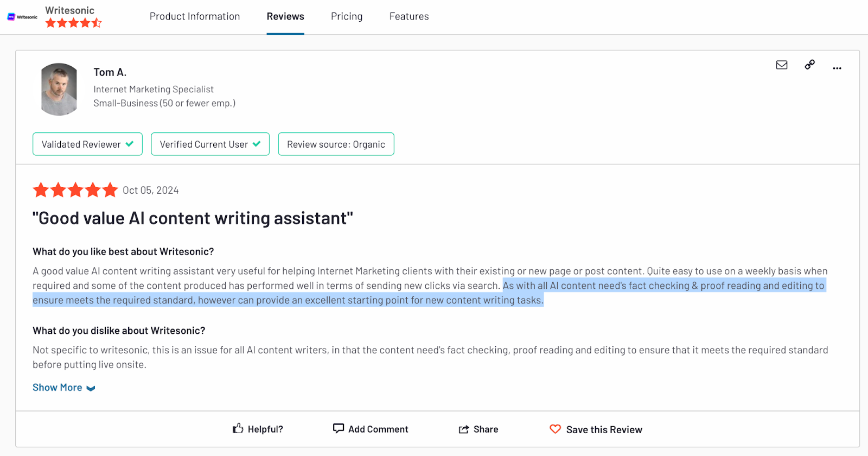This screenshot has width=868, height=456.
Task: Copy review link with chain icon
Action: tap(810, 65)
